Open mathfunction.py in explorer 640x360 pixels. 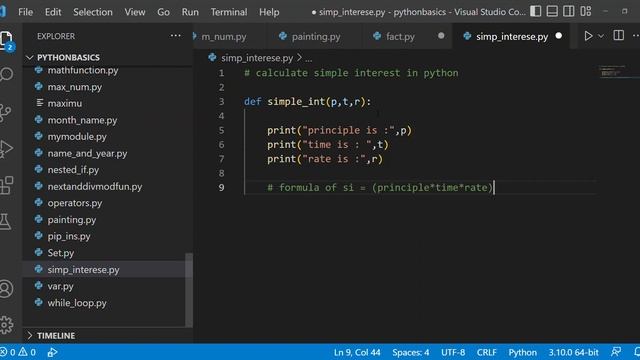pos(83,70)
